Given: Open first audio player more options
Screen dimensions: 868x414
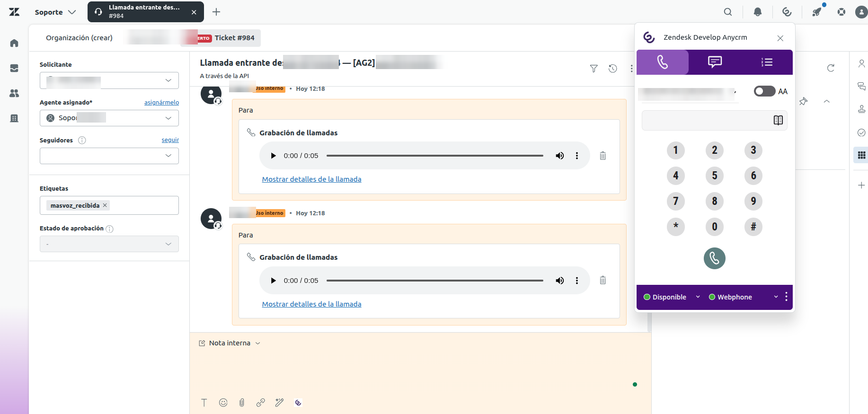Looking at the screenshot, I should point(576,156).
